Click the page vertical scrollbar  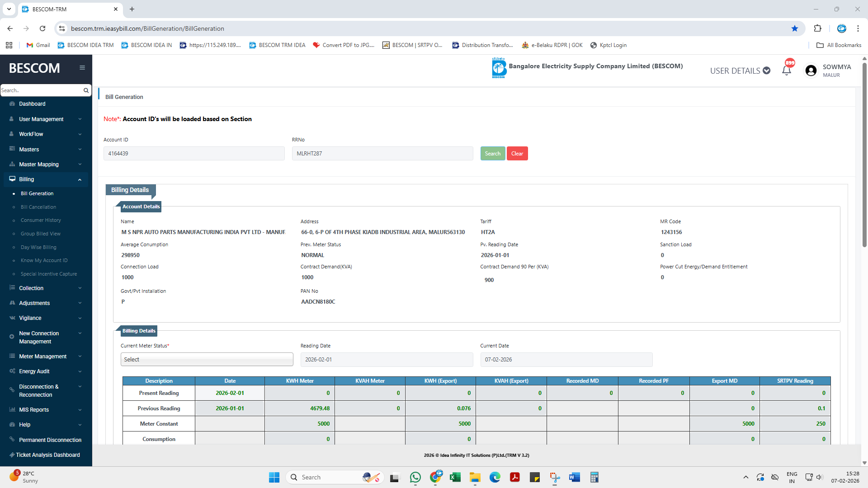pyautogui.click(x=864, y=154)
